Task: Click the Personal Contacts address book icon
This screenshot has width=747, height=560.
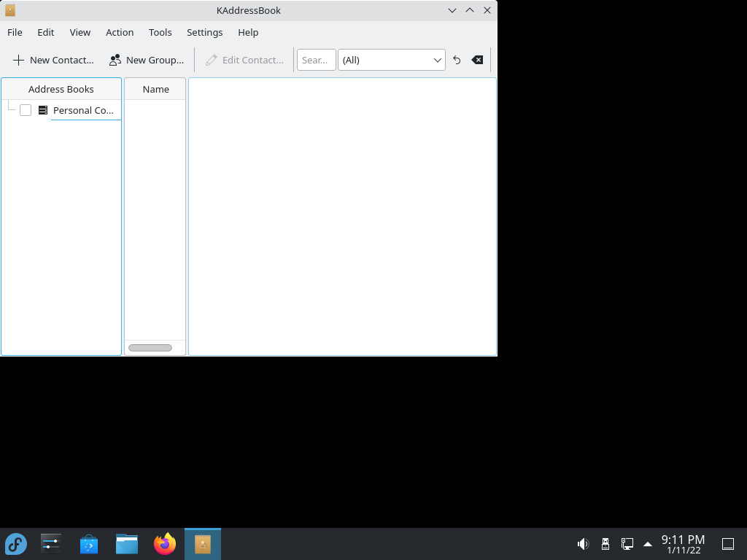Action: pyautogui.click(x=43, y=111)
